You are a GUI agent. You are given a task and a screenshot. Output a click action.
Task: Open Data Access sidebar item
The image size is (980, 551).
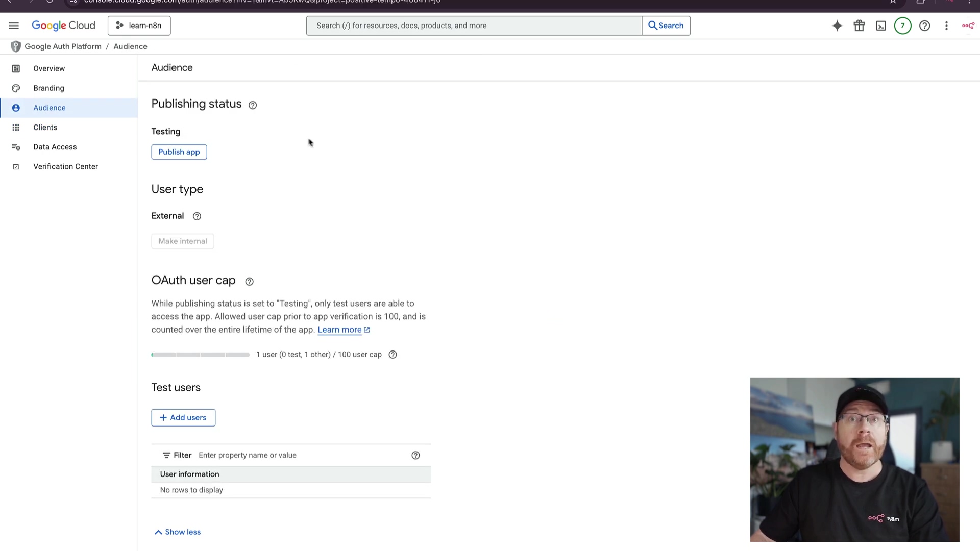pyautogui.click(x=55, y=147)
